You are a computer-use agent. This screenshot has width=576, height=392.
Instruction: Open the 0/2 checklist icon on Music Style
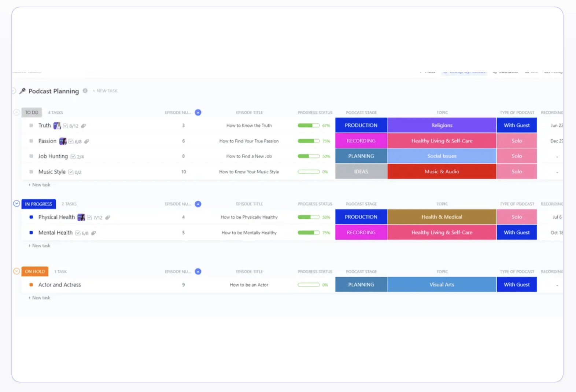pos(71,172)
